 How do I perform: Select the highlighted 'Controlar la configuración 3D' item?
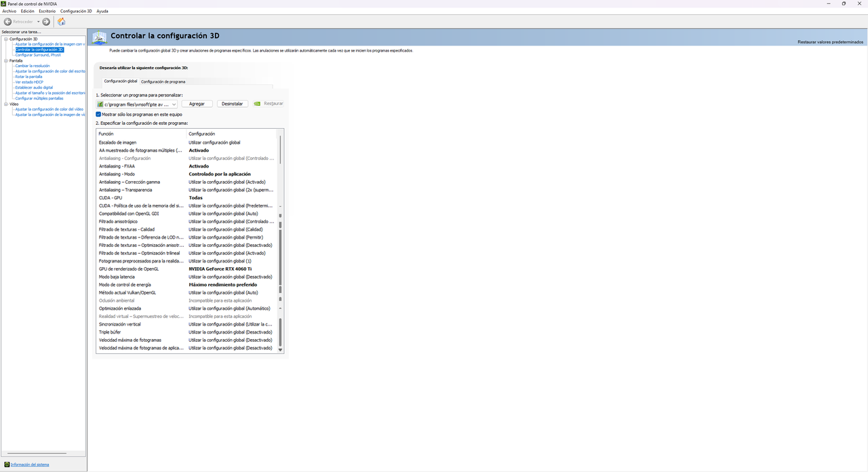pos(39,50)
